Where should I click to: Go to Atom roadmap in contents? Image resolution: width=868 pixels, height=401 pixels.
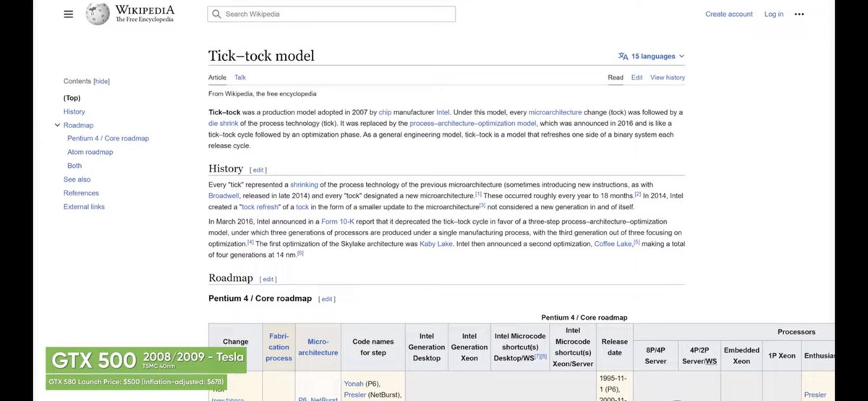[x=90, y=152]
